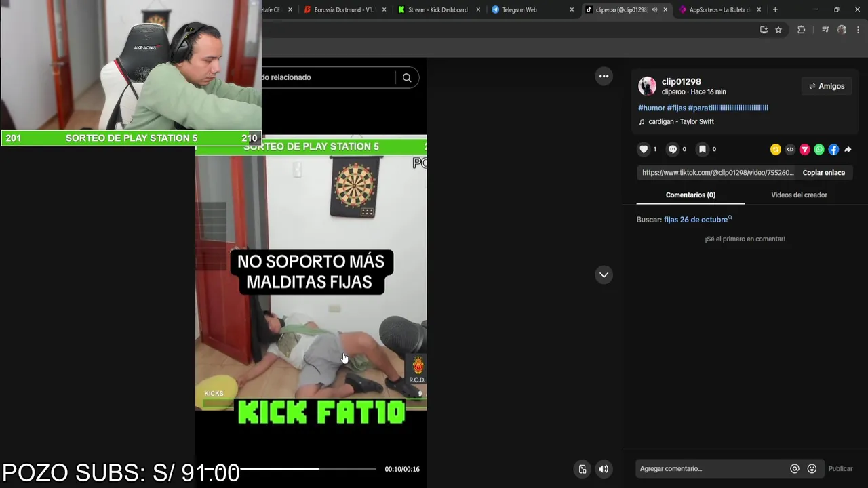This screenshot has height=488, width=868.
Task: Search 'fijas 26 de octubre' suggestion link
Action: [x=698, y=220]
